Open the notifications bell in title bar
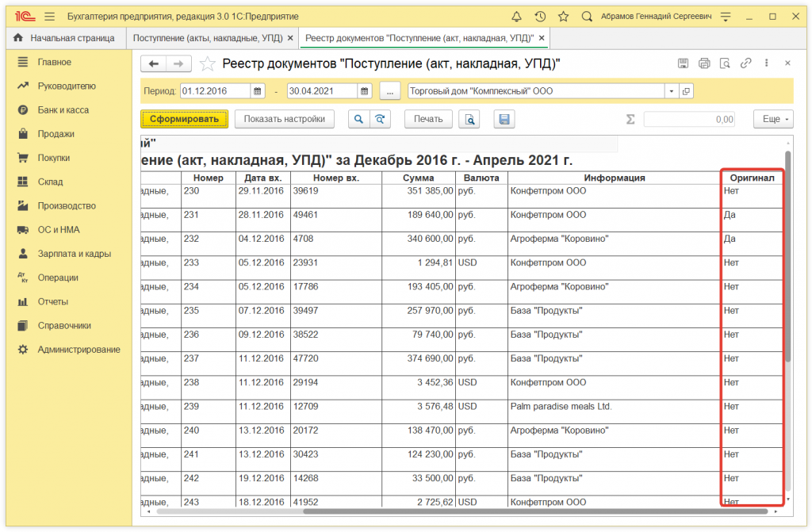This screenshot has height=532, width=812. click(x=517, y=16)
